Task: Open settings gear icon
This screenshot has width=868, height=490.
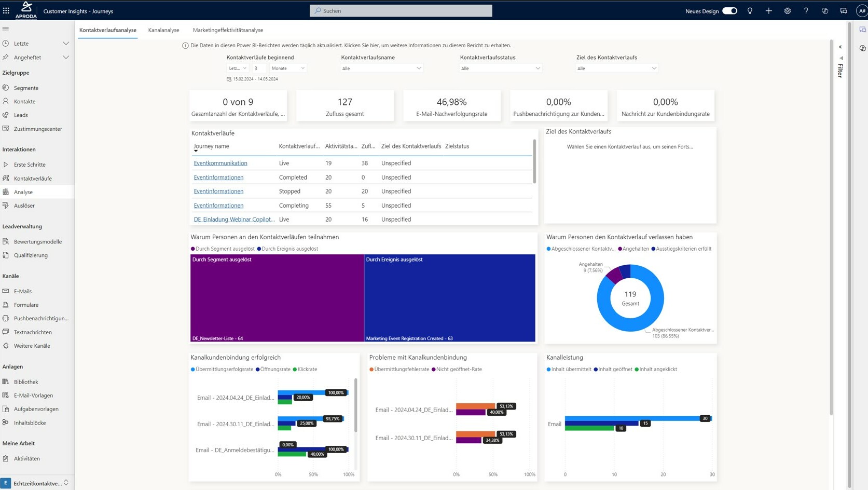Action: 787,11
